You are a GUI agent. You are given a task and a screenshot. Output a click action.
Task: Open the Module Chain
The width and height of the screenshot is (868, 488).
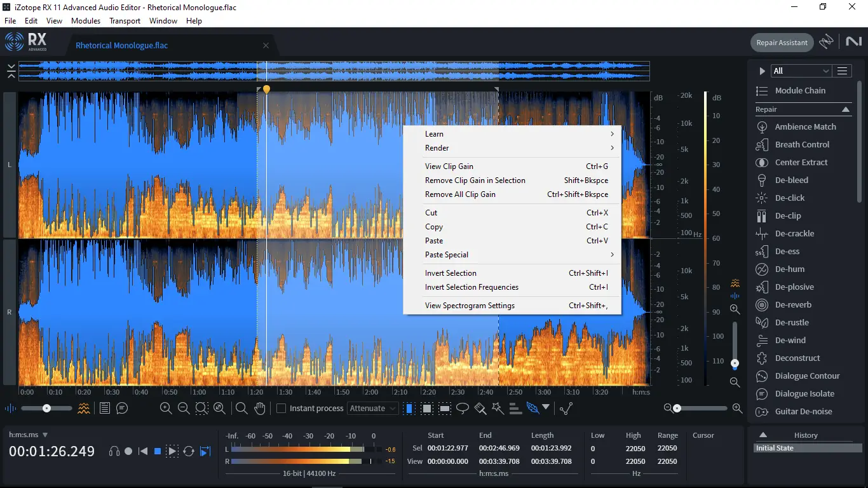(800, 91)
